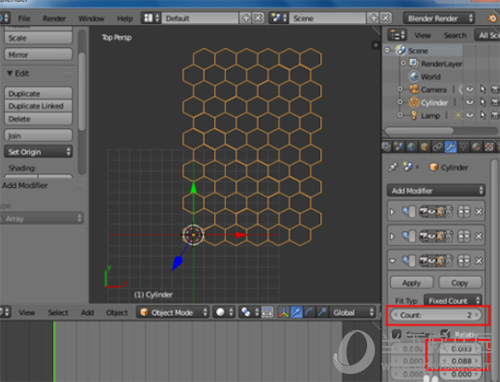Open the 3D view Select menu

[58, 313]
